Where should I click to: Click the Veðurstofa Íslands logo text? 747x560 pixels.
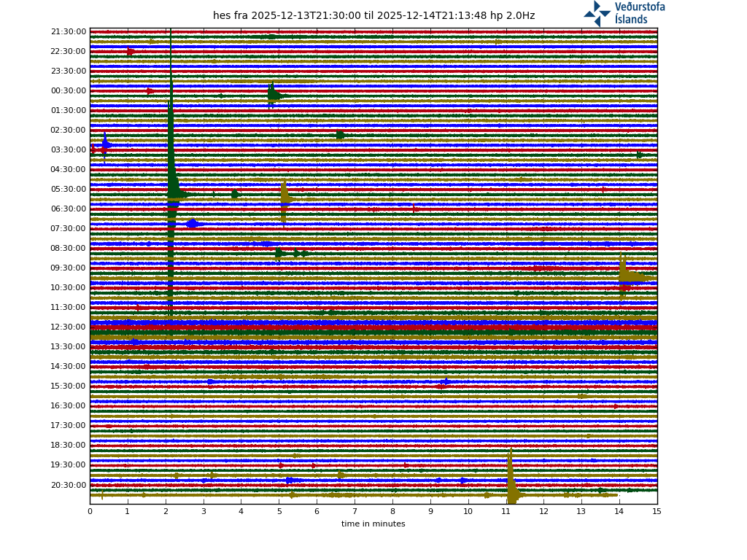coord(639,13)
